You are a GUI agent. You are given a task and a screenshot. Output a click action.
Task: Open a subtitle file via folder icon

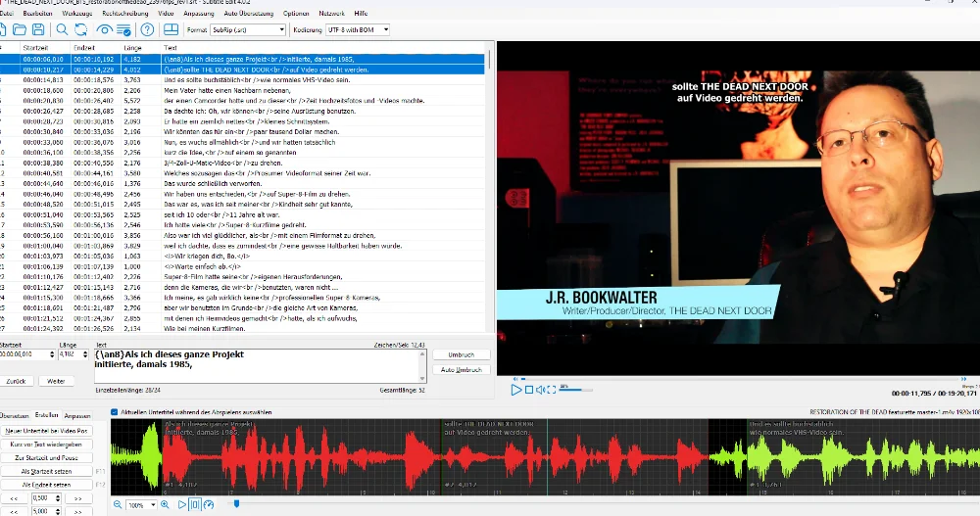[x=20, y=29]
